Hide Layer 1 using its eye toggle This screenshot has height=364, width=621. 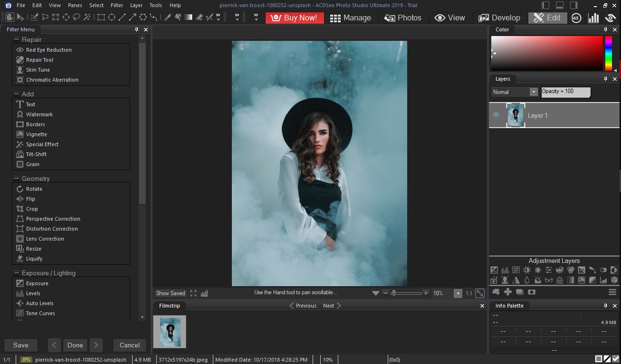[496, 115]
